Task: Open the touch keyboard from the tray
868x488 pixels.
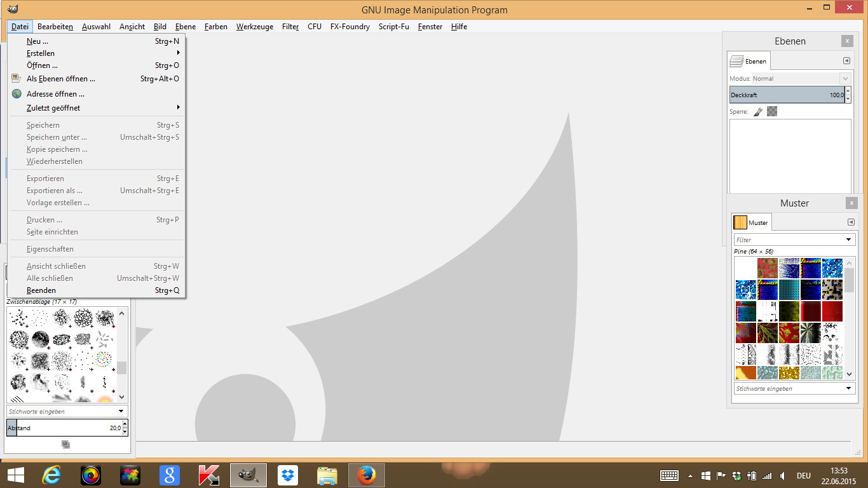Action: click(669, 475)
